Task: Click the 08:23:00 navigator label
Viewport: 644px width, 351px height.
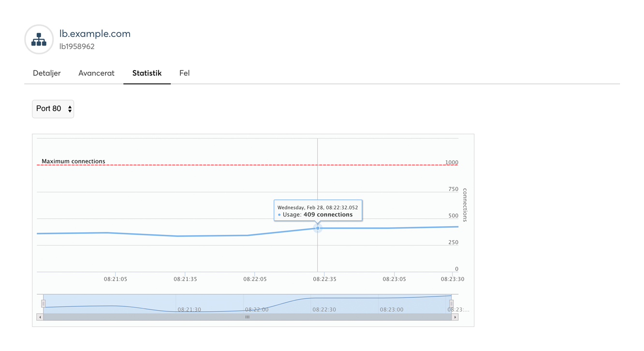Action: [x=391, y=309]
